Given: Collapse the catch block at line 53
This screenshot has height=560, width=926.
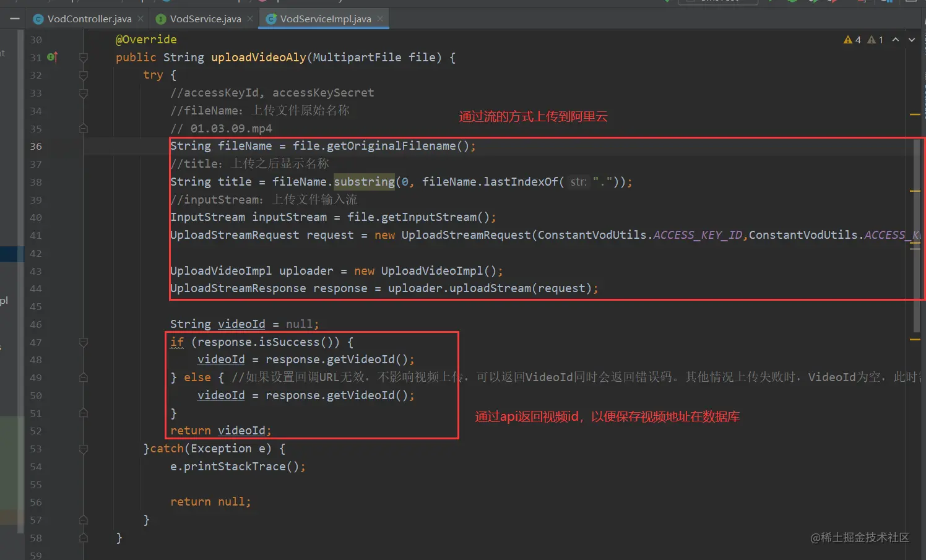Looking at the screenshot, I should tap(84, 449).
